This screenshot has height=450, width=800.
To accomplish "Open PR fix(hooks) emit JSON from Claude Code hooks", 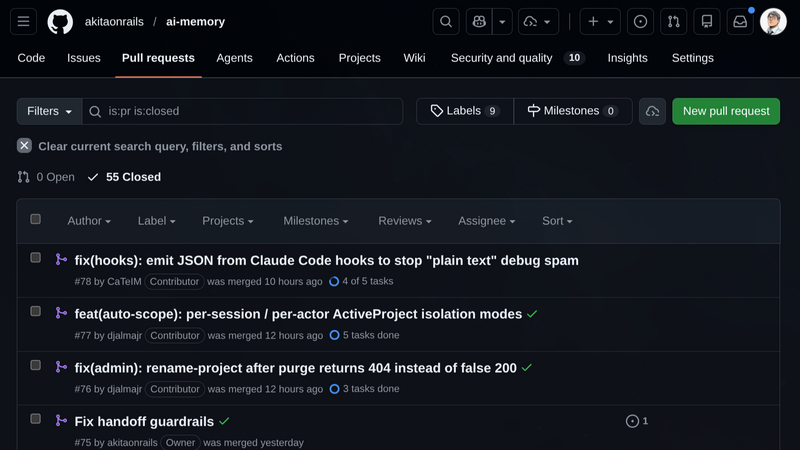I will pyautogui.click(x=327, y=261).
